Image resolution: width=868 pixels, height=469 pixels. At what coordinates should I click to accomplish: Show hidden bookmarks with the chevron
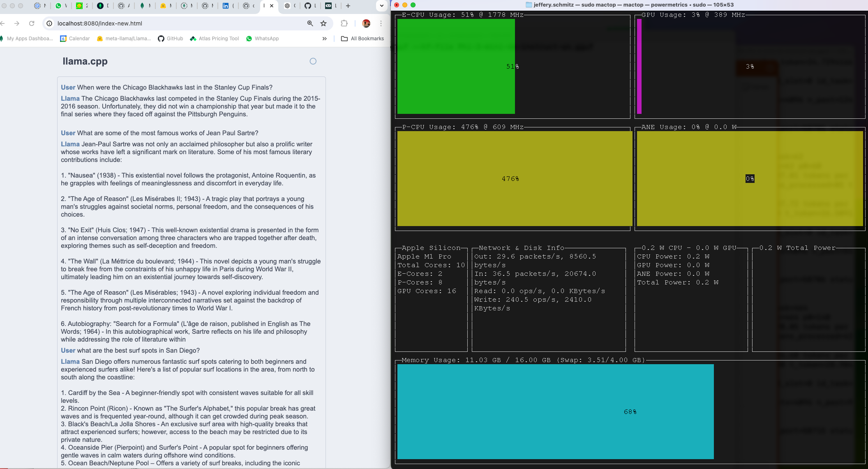tap(325, 39)
